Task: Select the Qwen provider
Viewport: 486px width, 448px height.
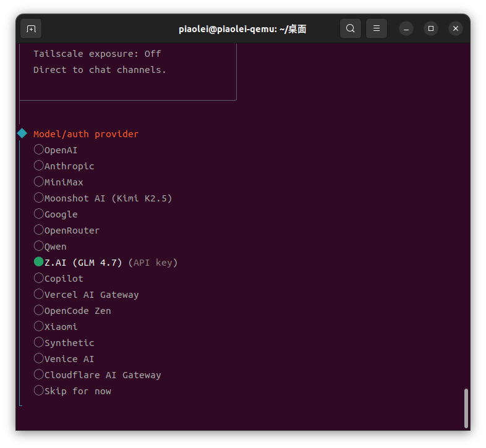Action: pyautogui.click(x=50, y=247)
